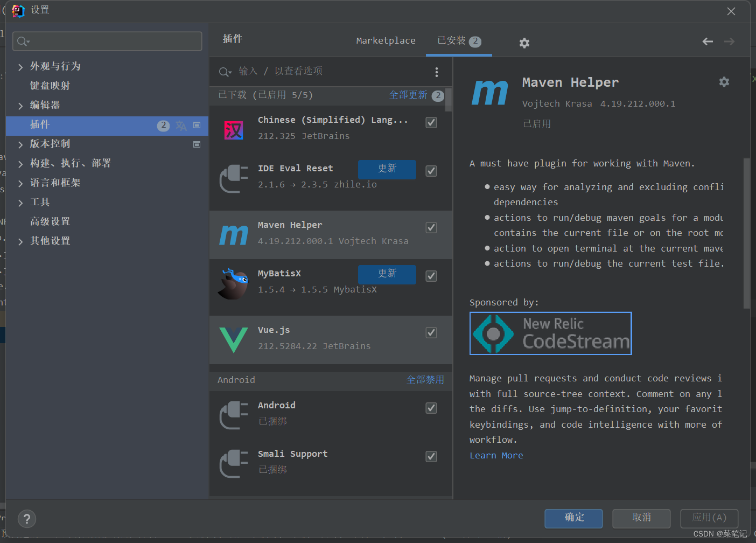
Task: Toggle the Smali Support checkbox
Action: tap(431, 456)
